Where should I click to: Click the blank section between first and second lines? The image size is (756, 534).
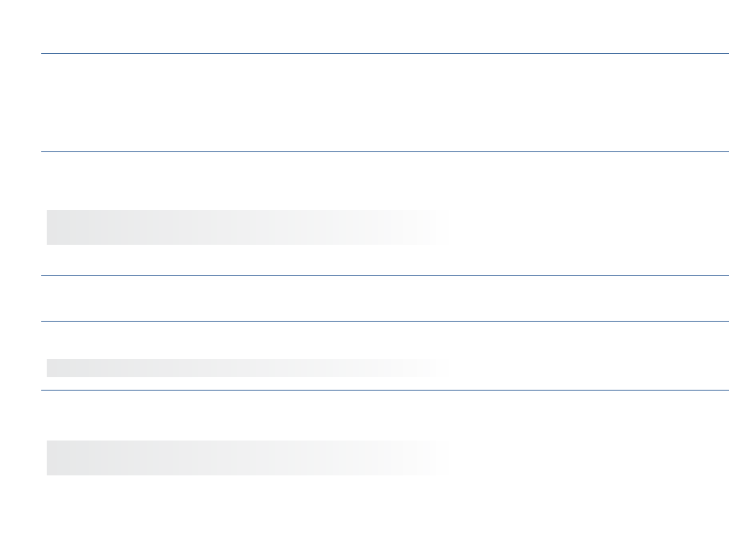385,103
